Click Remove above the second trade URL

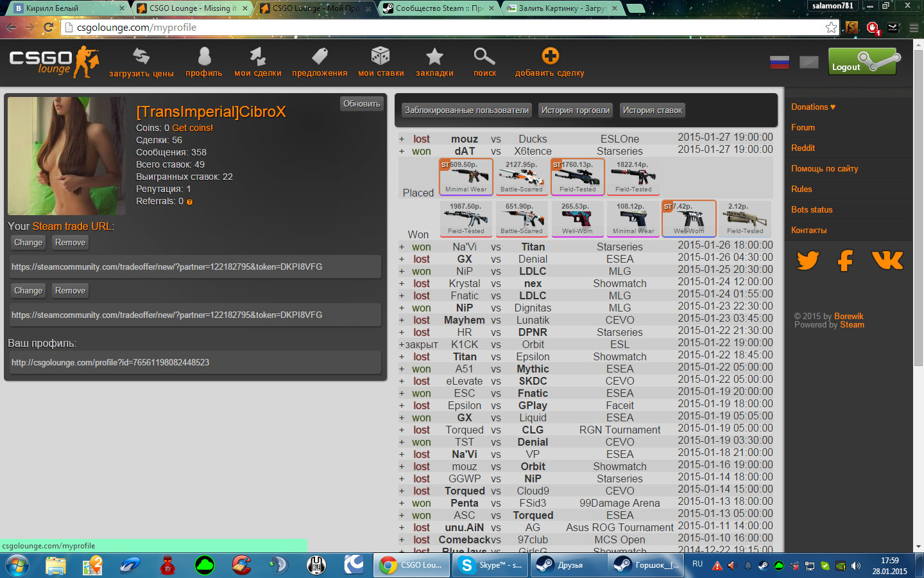[71, 291]
